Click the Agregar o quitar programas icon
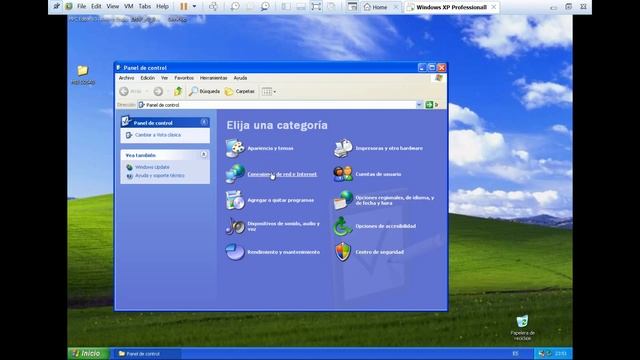The height and width of the screenshot is (360, 640). tap(235, 200)
